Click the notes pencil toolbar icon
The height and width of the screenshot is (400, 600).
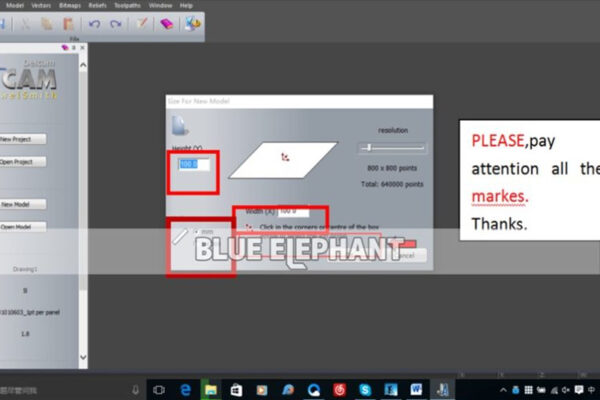[142, 24]
